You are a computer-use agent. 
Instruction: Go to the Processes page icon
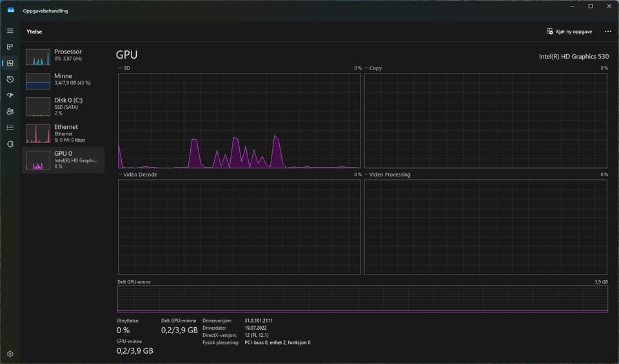tap(10, 47)
